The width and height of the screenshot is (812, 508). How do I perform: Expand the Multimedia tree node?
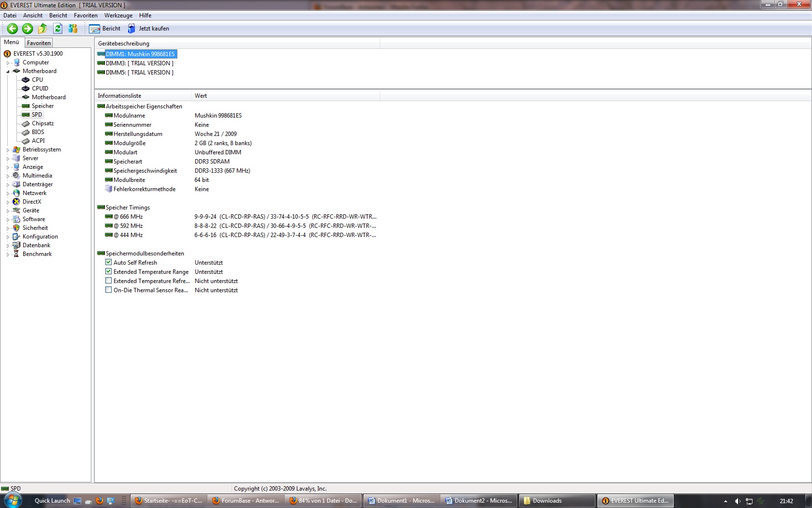pyautogui.click(x=8, y=176)
